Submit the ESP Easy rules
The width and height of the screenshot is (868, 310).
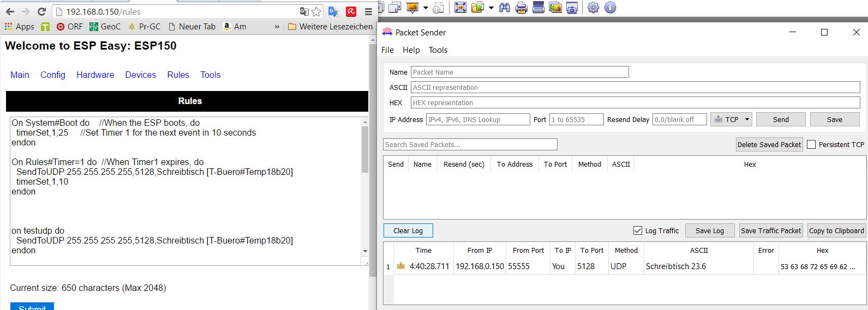click(x=32, y=307)
